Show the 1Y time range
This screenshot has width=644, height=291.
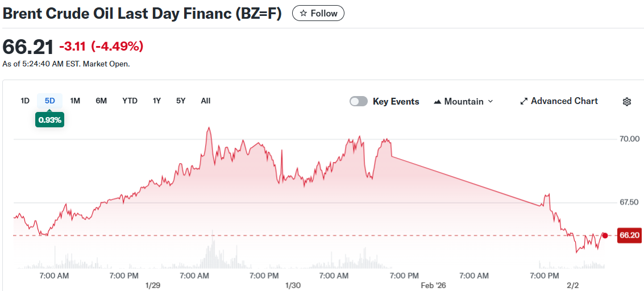pyautogui.click(x=156, y=101)
